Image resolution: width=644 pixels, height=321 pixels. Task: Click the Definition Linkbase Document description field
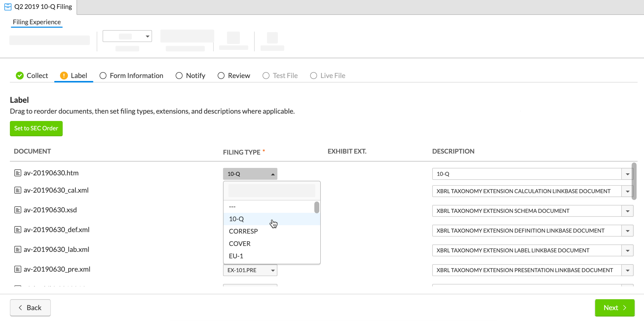coord(527,231)
